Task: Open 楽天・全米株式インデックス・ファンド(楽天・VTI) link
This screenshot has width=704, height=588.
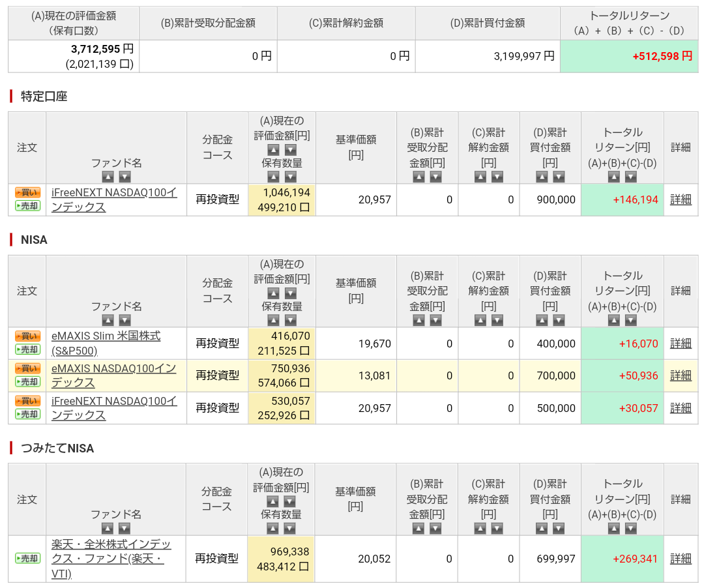Action: click(x=111, y=559)
